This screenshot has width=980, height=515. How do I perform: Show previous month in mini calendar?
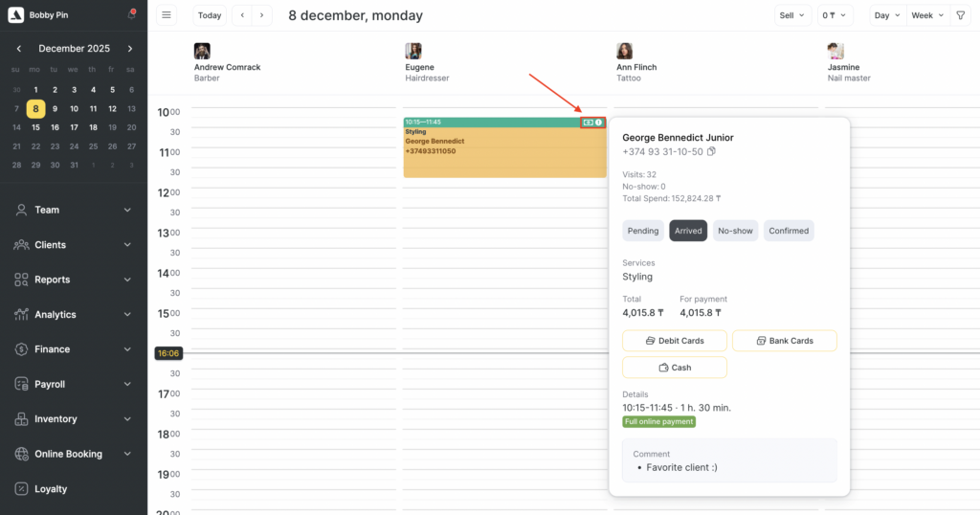click(17, 49)
